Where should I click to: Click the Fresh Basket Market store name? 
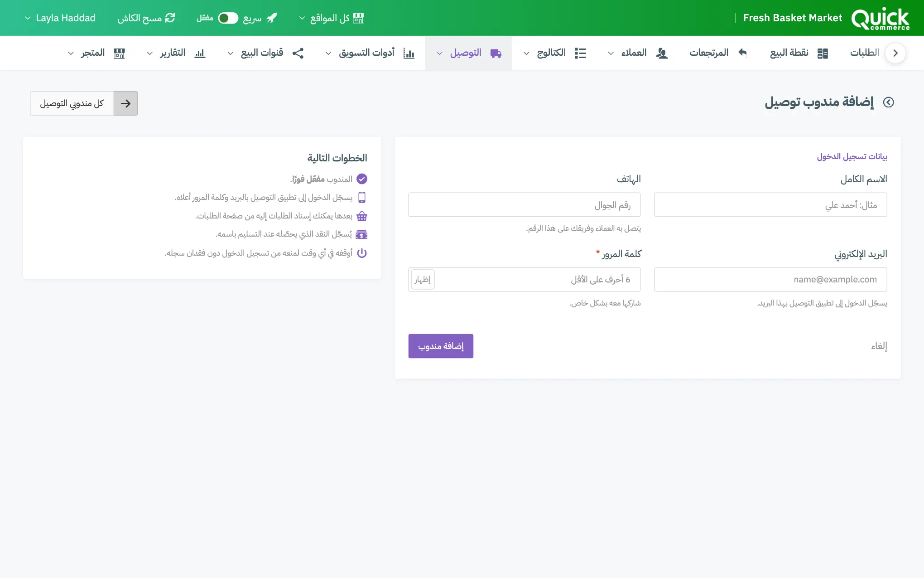click(793, 18)
